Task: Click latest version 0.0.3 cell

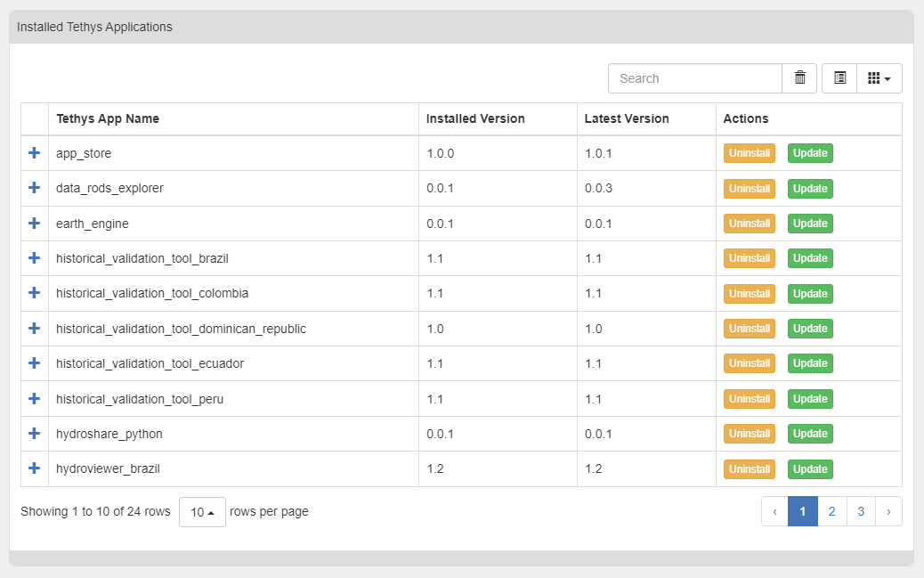Action: click(x=646, y=188)
